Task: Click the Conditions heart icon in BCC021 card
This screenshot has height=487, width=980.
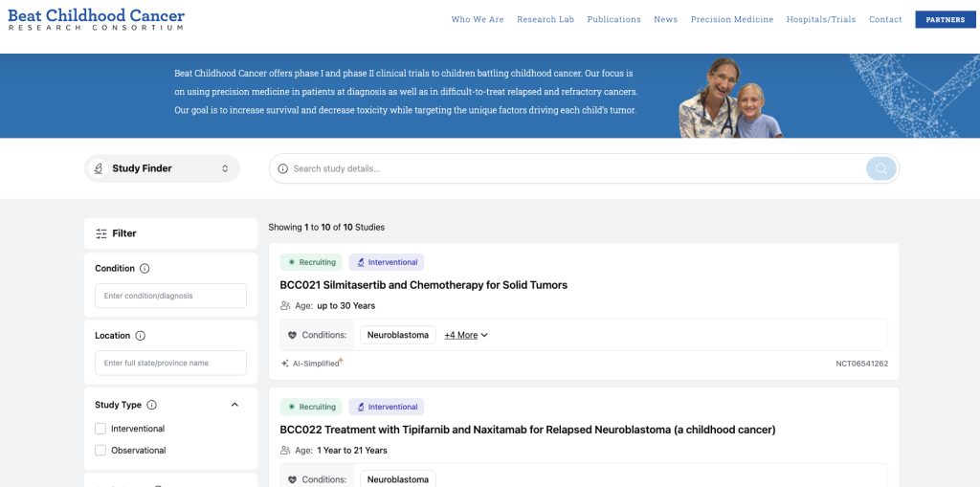Action: [292, 335]
